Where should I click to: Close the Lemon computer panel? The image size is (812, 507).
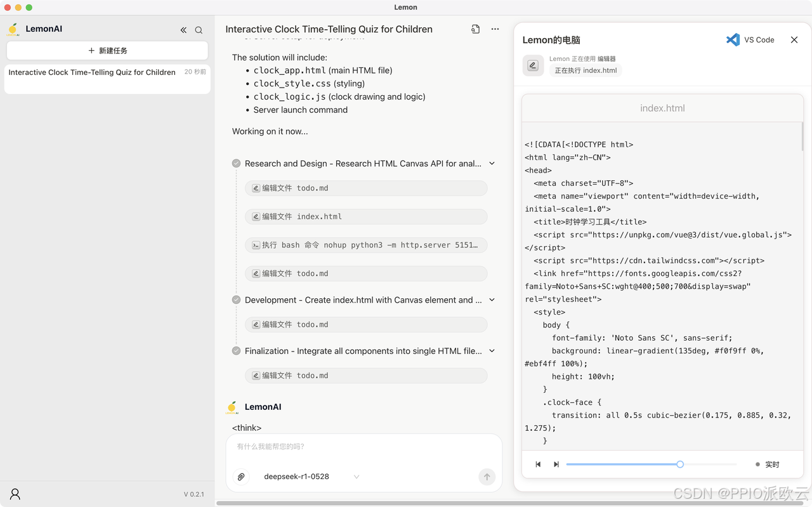click(794, 39)
